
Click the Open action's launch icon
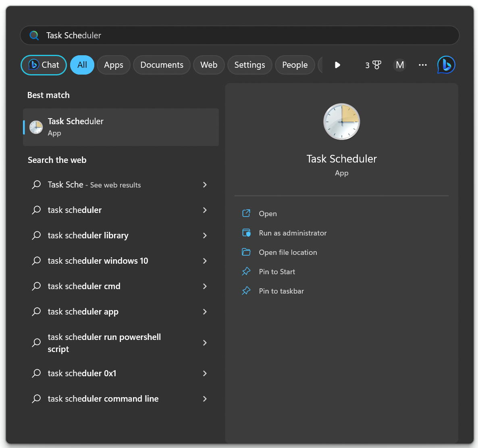click(246, 213)
